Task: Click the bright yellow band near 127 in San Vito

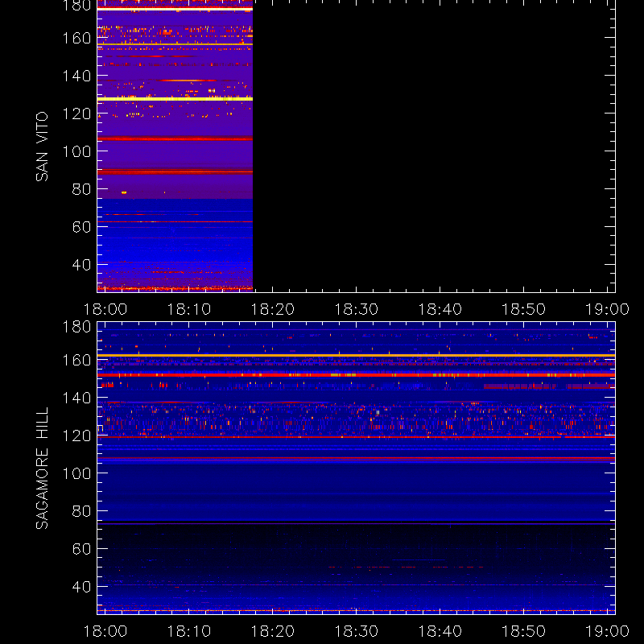Action: tap(175, 99)
